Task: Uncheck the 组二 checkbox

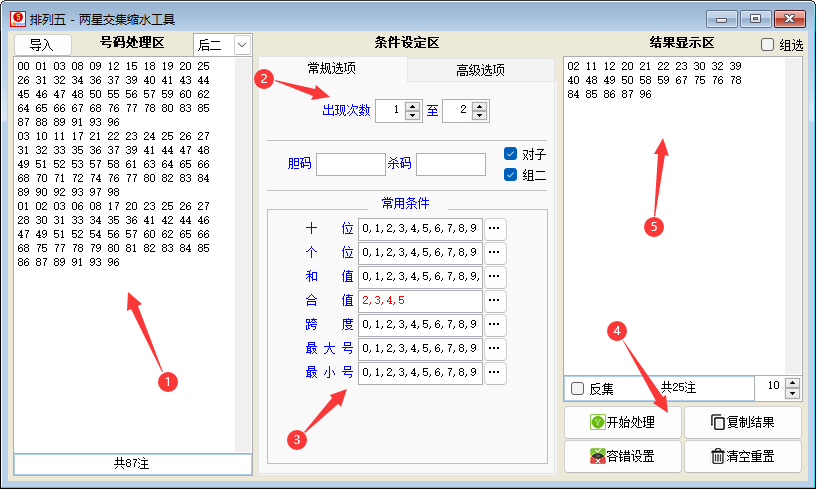Action: [x=511, y=175]
